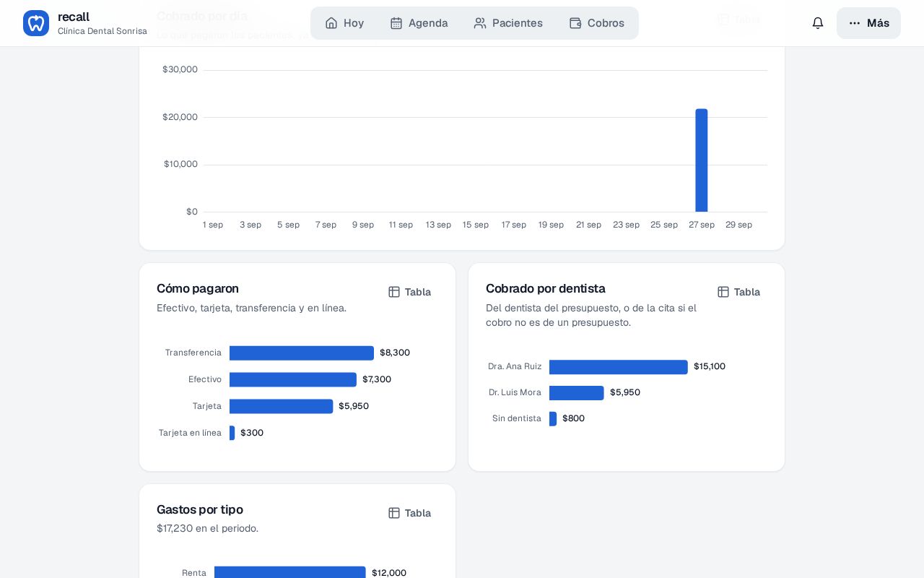Click the recall tooth logo icon
Viewport: 924px width, 578px height.
click(36, 23)
